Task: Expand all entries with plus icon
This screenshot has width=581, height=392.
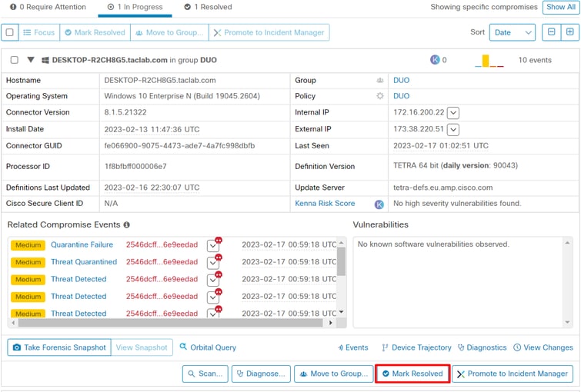Action: [x=570, y=32]
